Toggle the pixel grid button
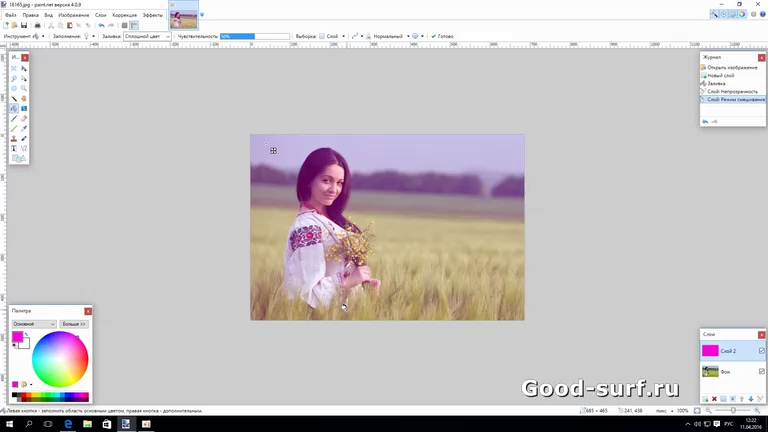The height and width of the screenshot is (432, 768). 124,25
